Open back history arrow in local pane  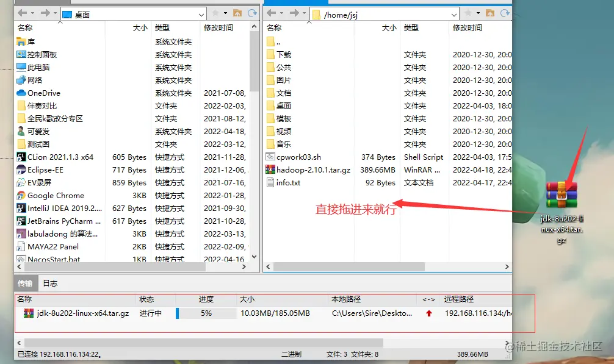coord(32,13)
